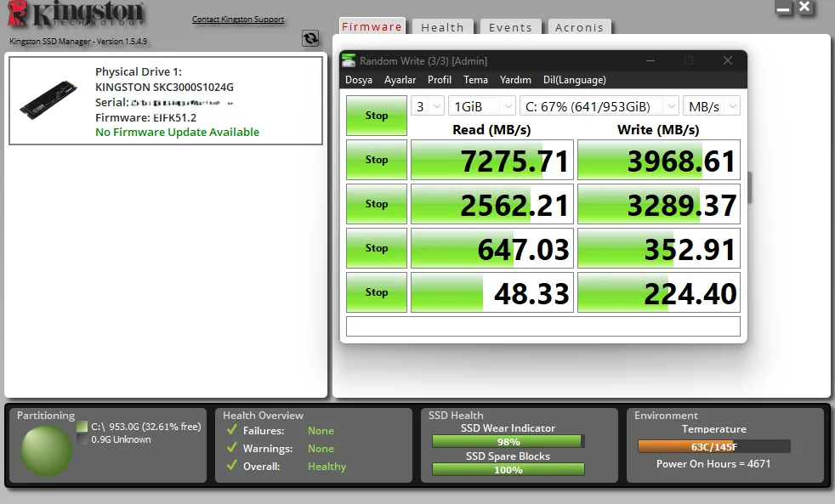Click the 48.33 read result
Screen dimensions: 835x504
click(x=492, y=292)
